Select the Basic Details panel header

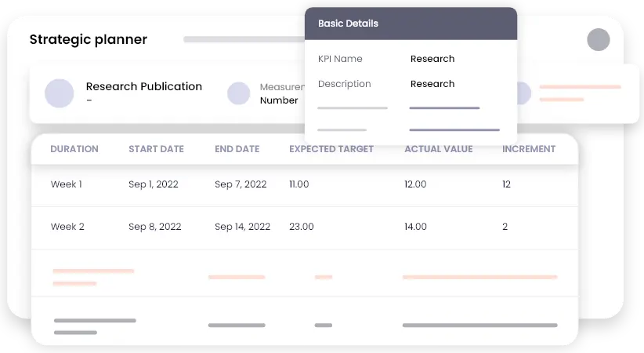(411, 24)
